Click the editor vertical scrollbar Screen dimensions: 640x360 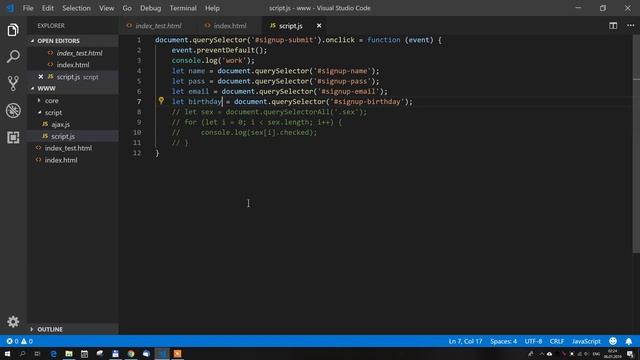(x=636, y=143)
